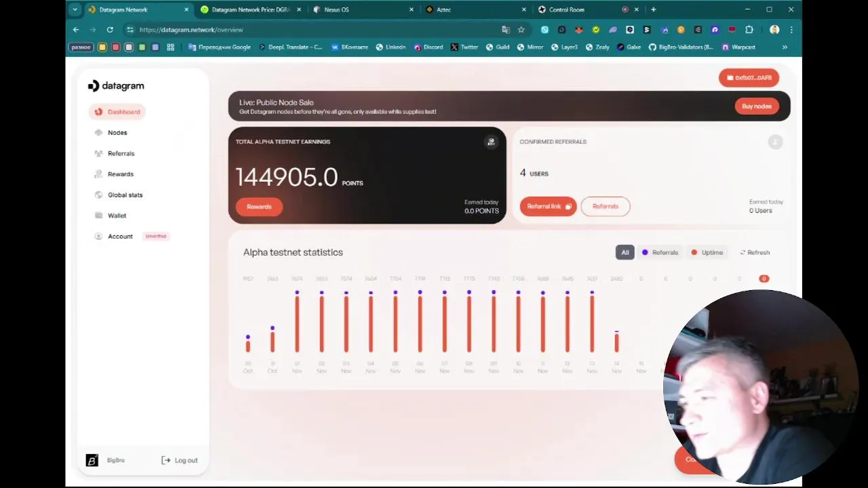Open the разное bookmarks folder

(81, 47)
